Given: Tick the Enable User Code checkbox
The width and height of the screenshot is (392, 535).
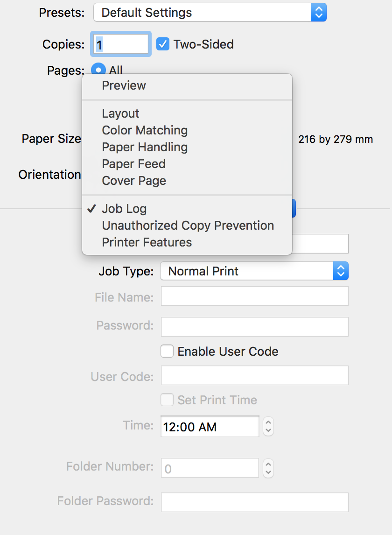Looking at the screenshot, I should click(167, 352).
